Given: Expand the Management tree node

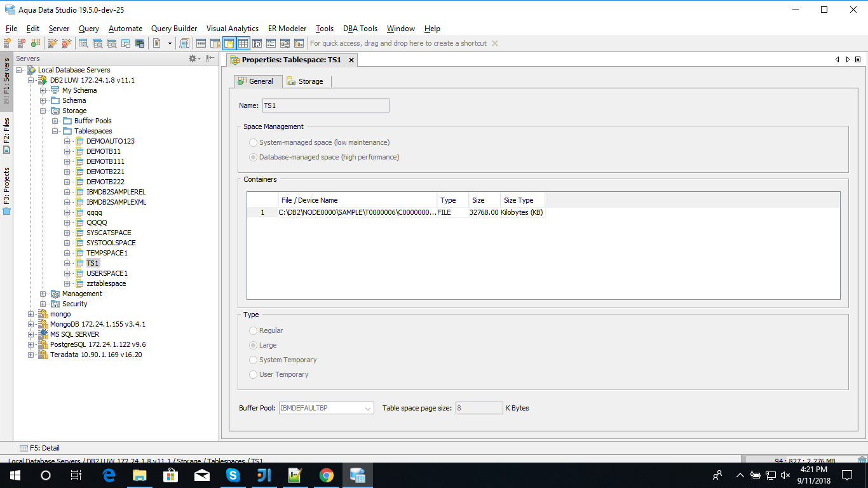Looking at the screenshot, I should (x=43, y=294).
